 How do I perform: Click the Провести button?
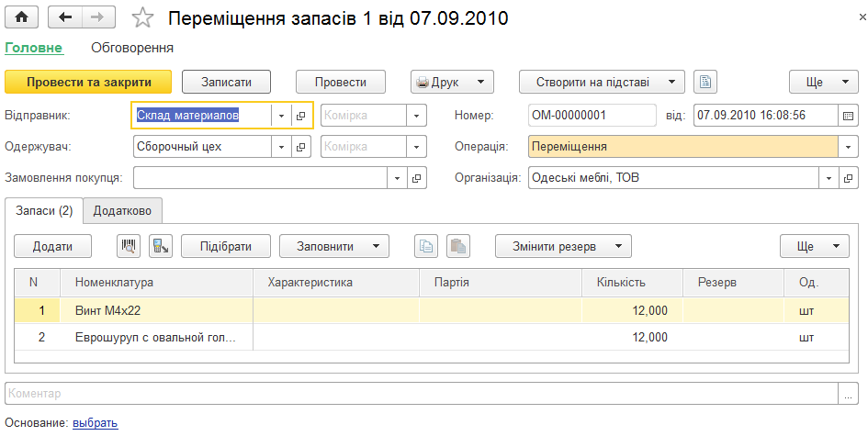341,82
